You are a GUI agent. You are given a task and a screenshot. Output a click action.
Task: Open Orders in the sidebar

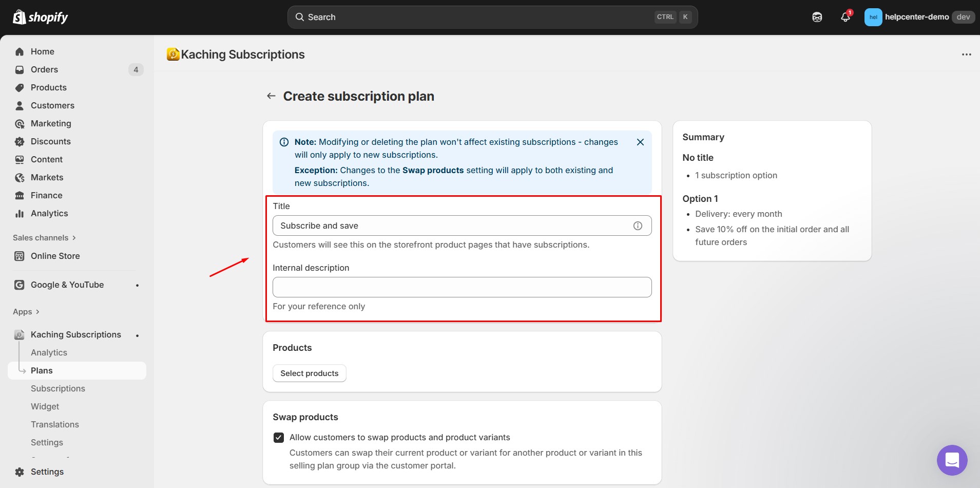coord(44,69)
